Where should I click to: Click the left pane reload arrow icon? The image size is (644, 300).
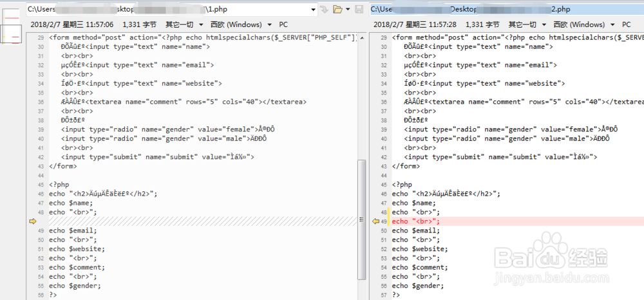325,9
